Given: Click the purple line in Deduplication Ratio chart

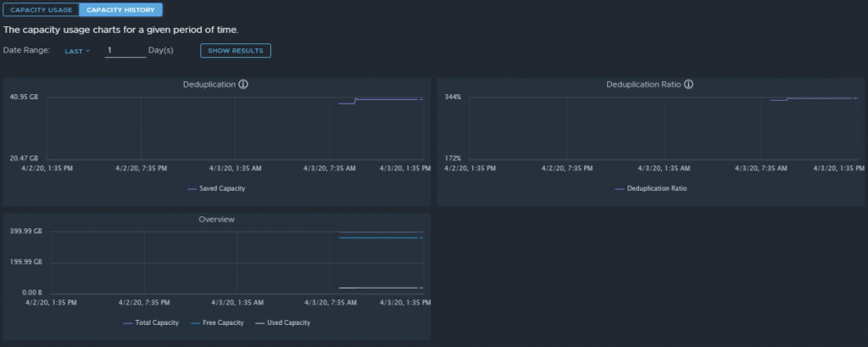Looking at the screenshot, I should [x=820, y=98].
